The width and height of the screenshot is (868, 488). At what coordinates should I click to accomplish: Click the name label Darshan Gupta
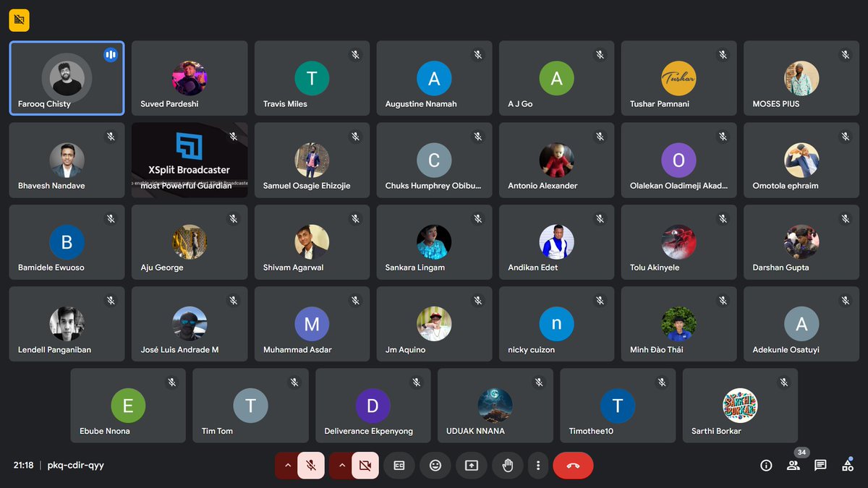coord(780,267)
